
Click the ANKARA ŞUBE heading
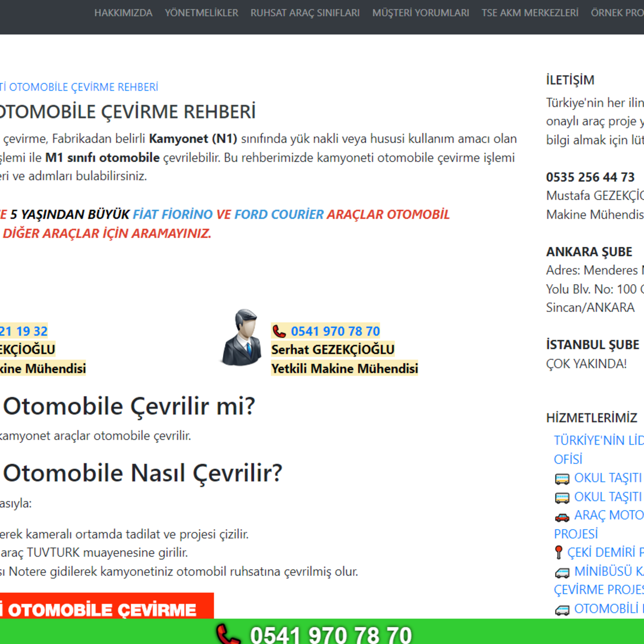(x=589, y=252)
